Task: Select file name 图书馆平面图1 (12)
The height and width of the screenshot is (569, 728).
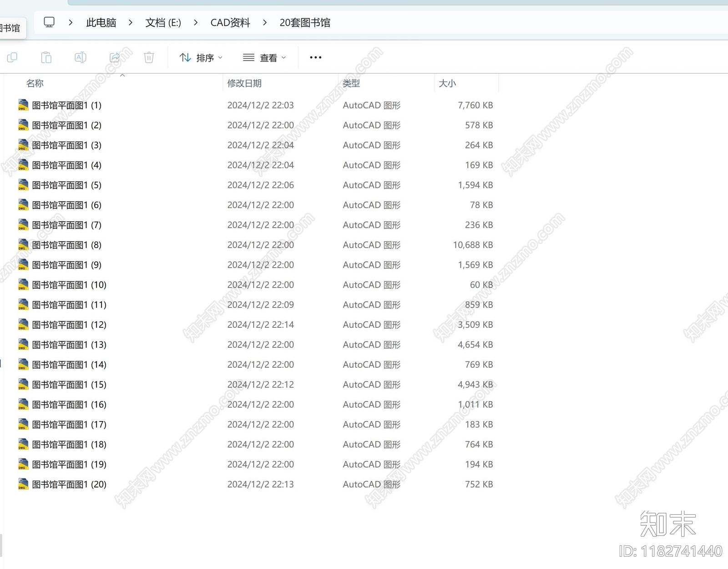Action: coord(69,325)
